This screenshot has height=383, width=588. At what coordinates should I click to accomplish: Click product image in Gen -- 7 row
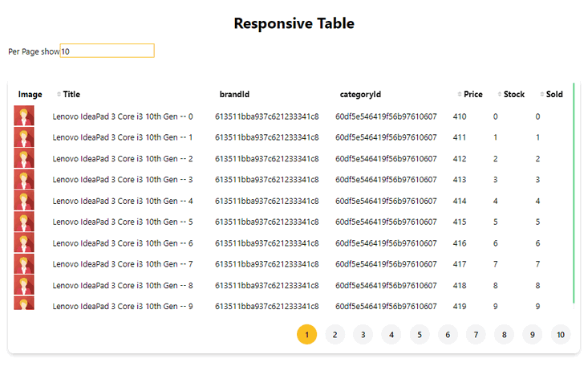[24, 263]
